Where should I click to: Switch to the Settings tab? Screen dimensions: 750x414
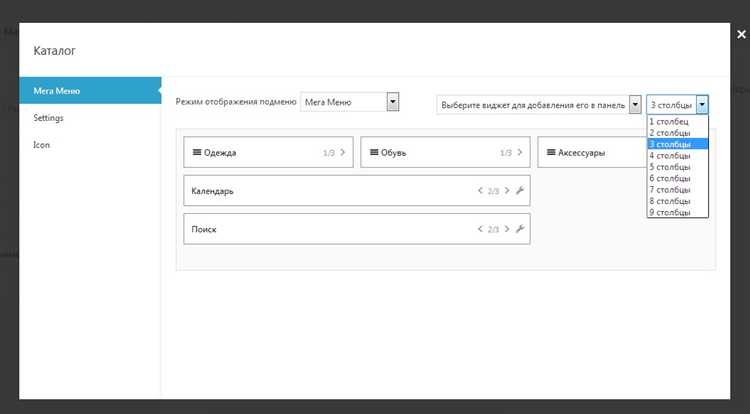tap(48, 118)
